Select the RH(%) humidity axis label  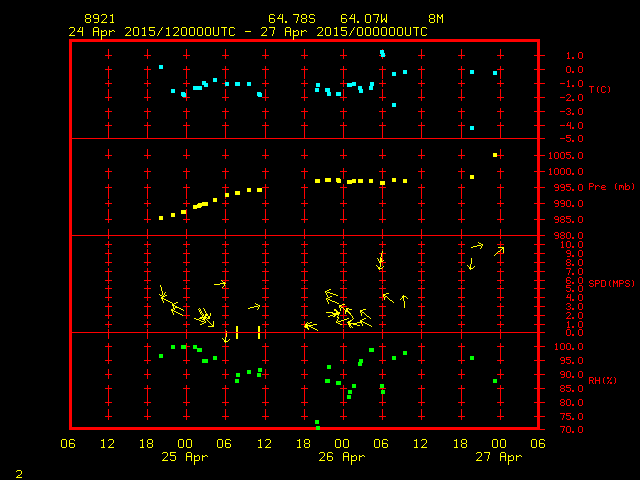tap(599, 380)
